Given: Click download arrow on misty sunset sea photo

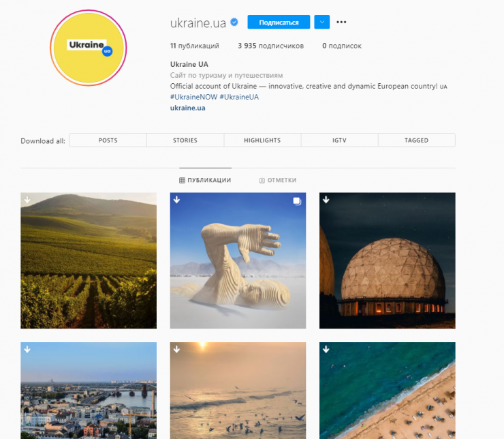Looking at the screenshot, I should pyautogui.click(x=177, y=349).
